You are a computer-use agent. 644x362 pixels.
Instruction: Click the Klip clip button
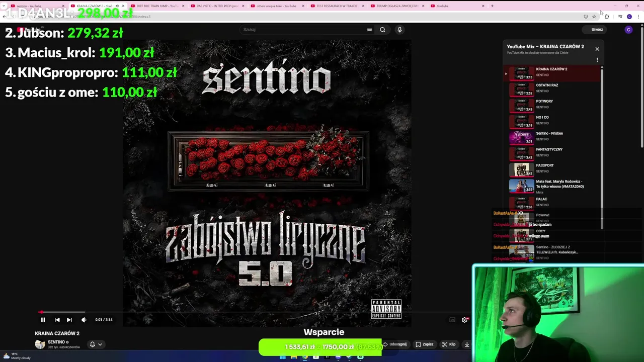[x=449, y=344]
